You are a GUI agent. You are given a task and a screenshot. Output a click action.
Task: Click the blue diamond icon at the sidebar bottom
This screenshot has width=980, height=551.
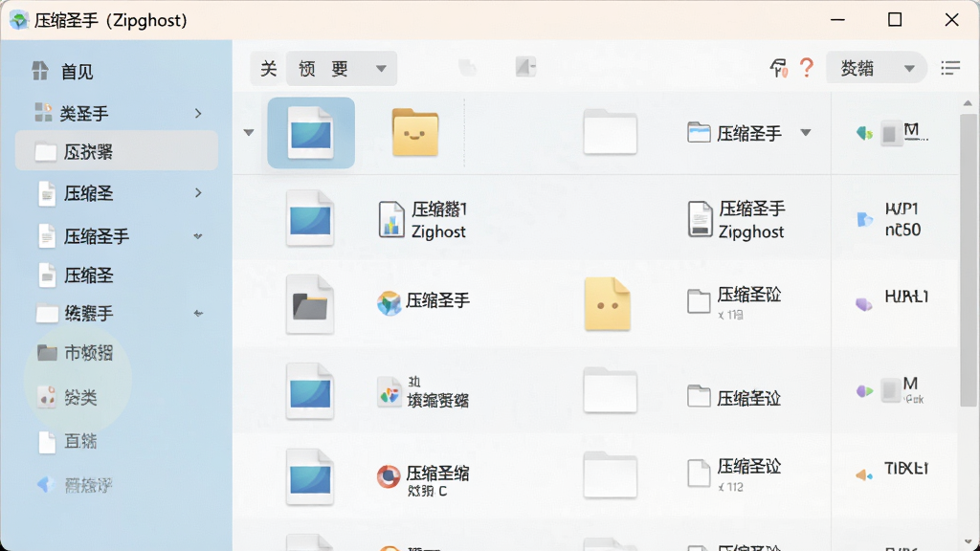pos(46,484)
